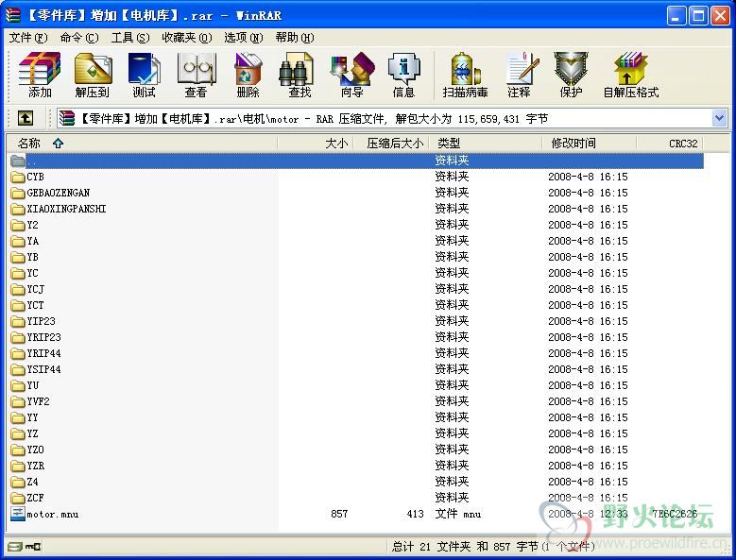
Task: Click the Protect (保护) shield icon
Action: 571,75
